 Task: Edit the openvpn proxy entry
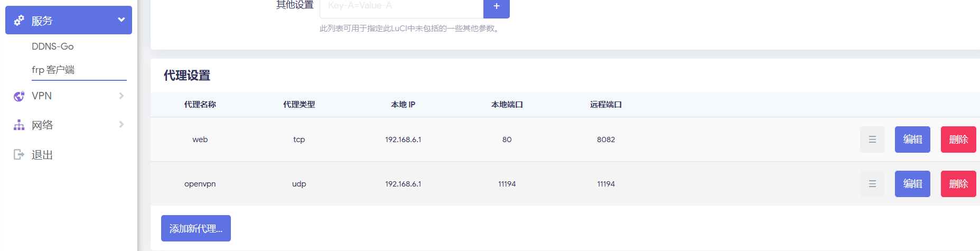click(912, 184)
